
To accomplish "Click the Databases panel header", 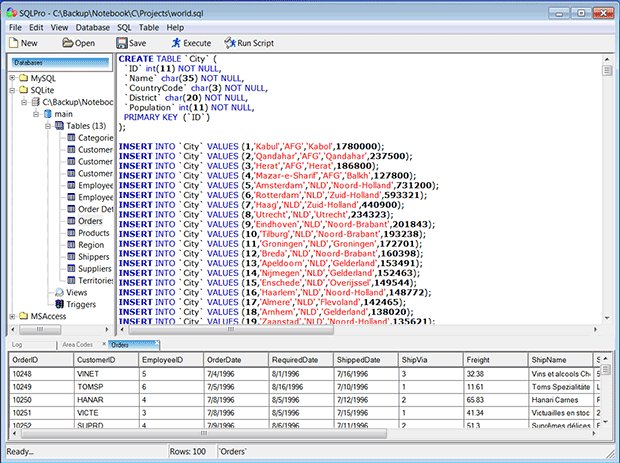I will (x=60, y=62).
